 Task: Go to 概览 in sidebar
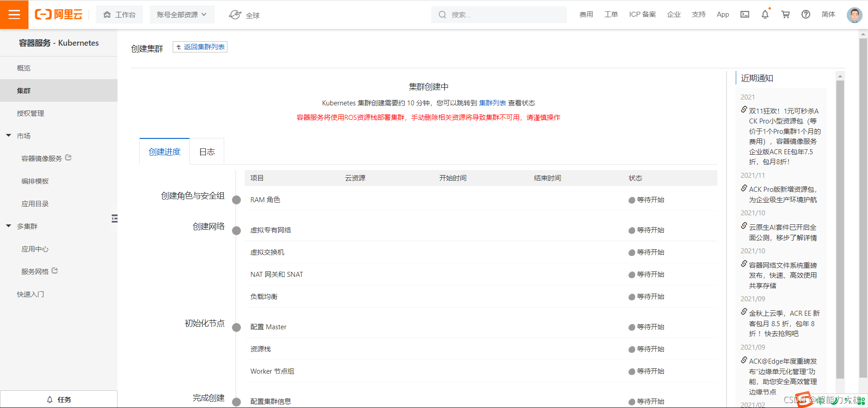coord(24,68)
